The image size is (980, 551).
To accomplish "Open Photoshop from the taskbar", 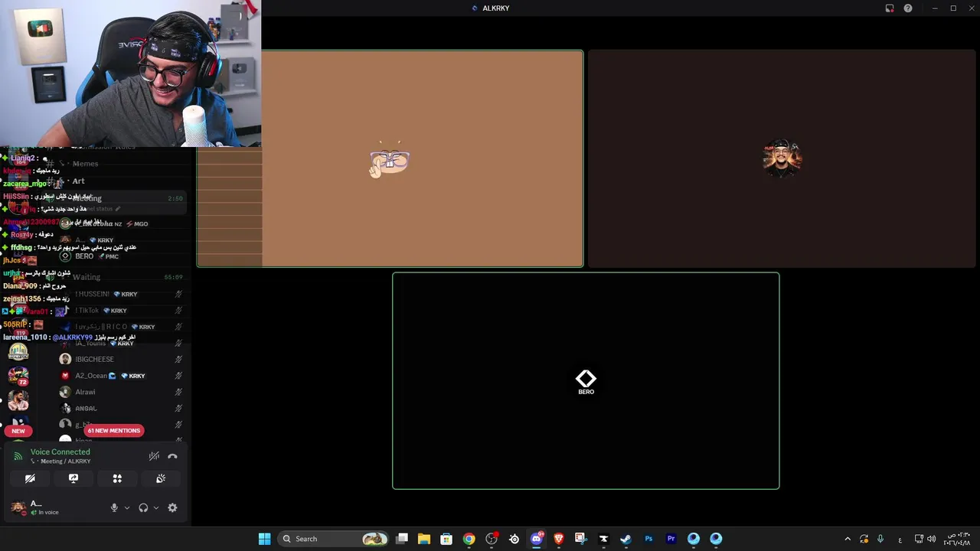I will [648, 539].
